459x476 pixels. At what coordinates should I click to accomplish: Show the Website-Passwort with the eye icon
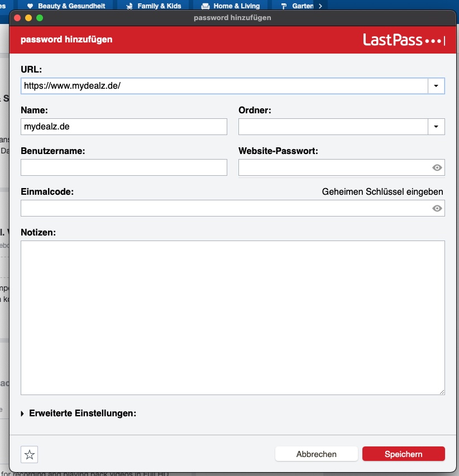coord(437,168)
